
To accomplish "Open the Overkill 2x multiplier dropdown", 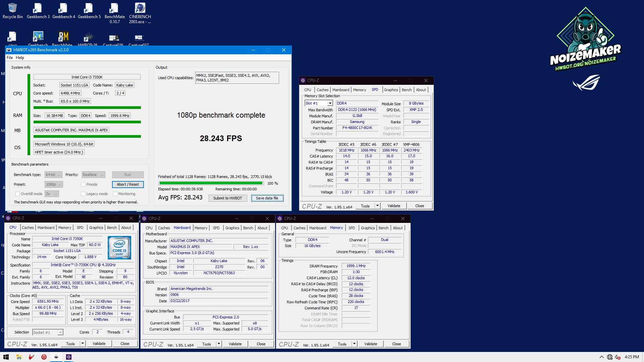I will (x=52, y=194).
